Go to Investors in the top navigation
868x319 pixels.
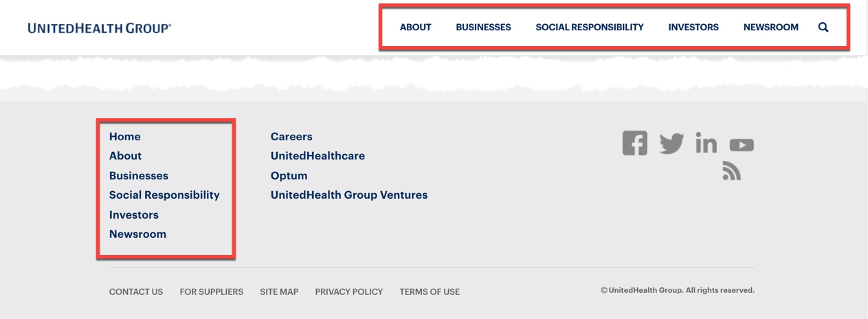tap(693, 27)
